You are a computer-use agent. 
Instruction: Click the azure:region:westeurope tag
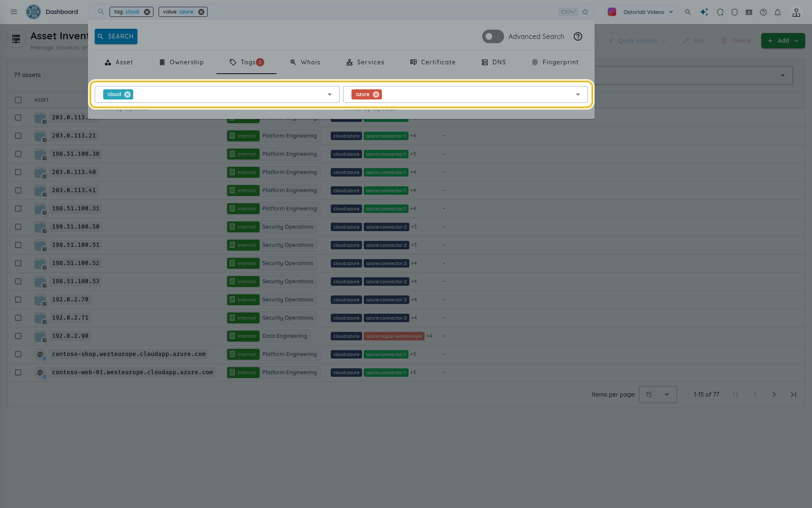pos(394,336)
